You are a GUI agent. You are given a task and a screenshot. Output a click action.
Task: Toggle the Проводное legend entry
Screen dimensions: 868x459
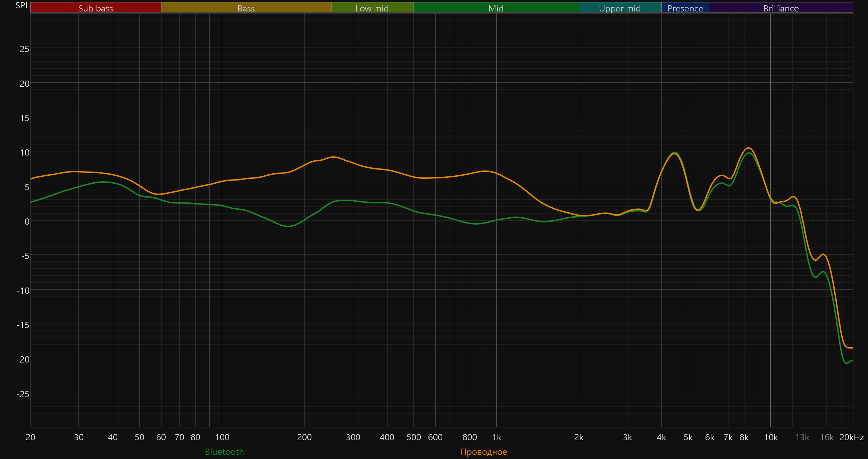click(x=483, y=452)
